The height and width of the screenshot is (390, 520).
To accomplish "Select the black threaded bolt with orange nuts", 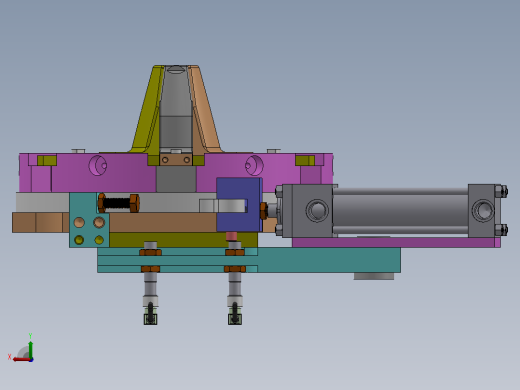I will 119,203.
